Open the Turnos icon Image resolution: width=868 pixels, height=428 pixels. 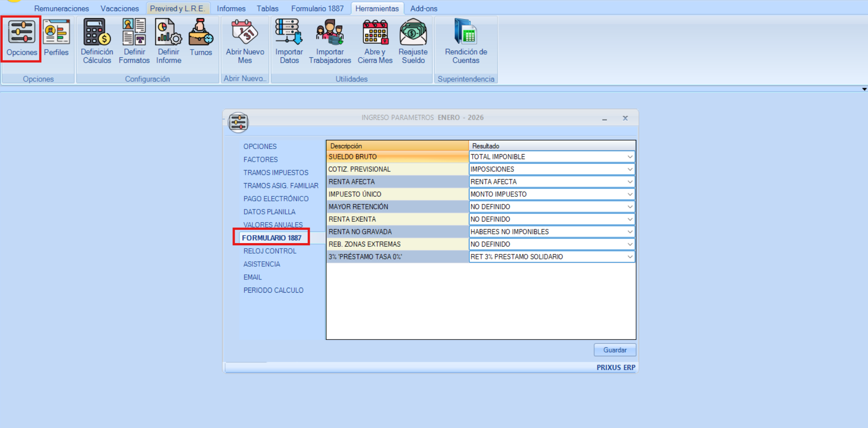click(x=201, y=33)
